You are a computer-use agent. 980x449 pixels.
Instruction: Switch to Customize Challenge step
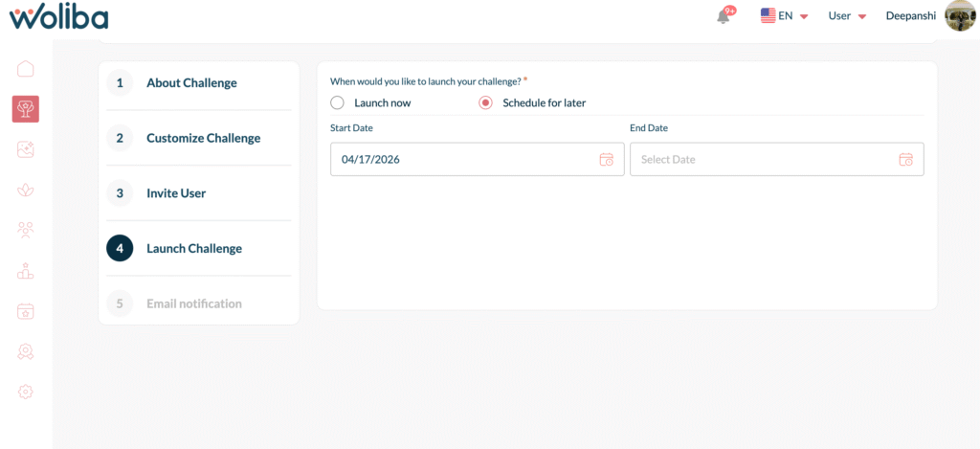click(x=203, y=138)
